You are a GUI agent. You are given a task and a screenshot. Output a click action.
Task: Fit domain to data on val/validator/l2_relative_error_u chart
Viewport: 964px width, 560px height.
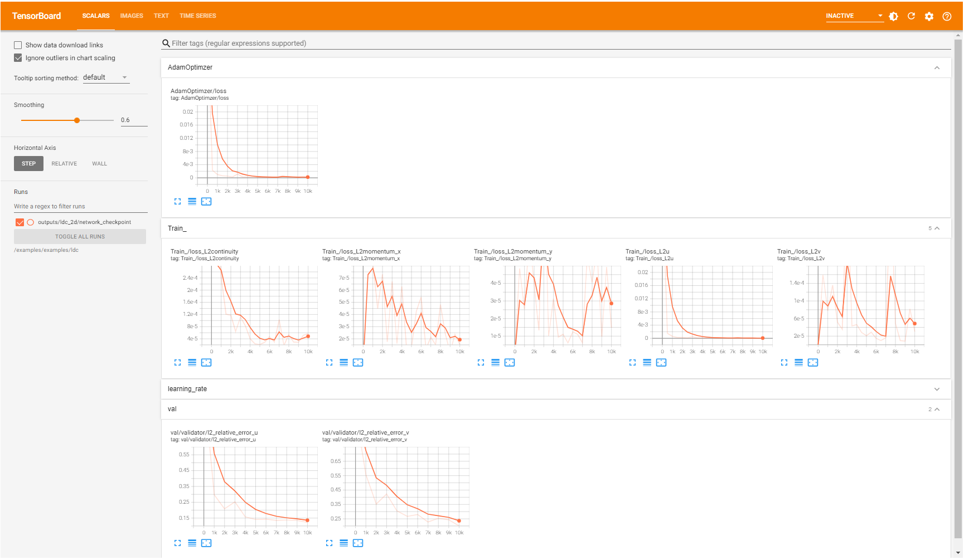tap(206, 543)
